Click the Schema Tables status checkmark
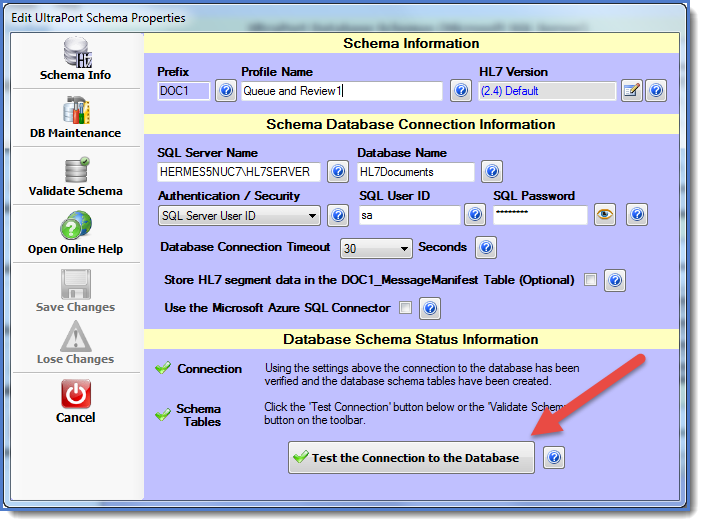 click(x=163, y=414)
